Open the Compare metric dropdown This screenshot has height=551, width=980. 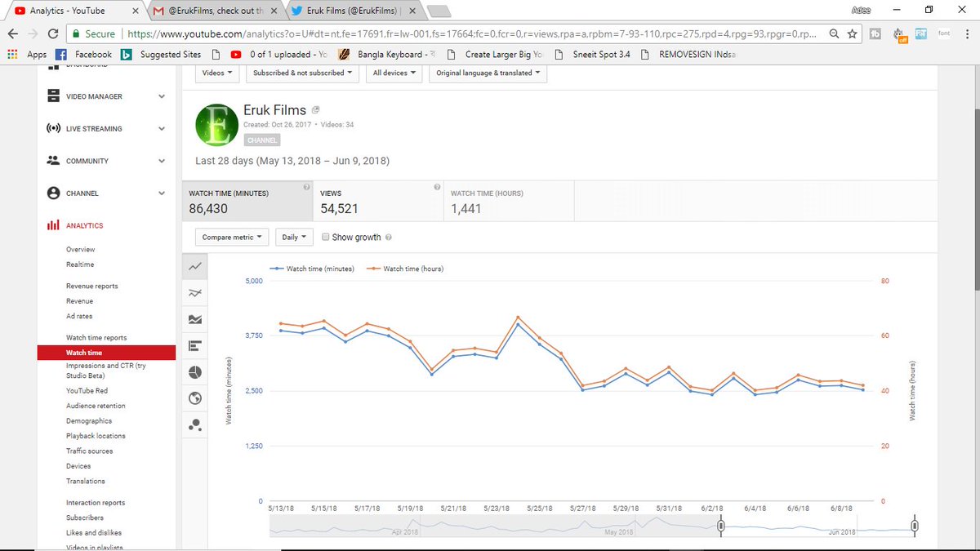232,238
